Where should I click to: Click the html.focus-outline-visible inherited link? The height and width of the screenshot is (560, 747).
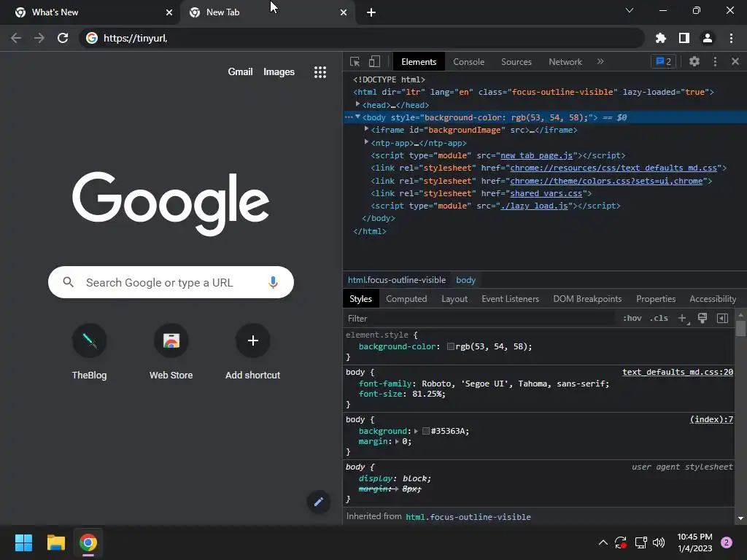(x=468, y=517)
